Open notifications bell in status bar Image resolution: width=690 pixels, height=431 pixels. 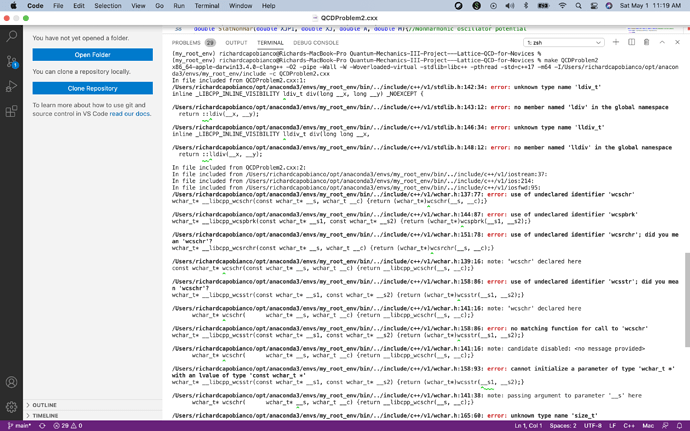[x=679, y=426]
